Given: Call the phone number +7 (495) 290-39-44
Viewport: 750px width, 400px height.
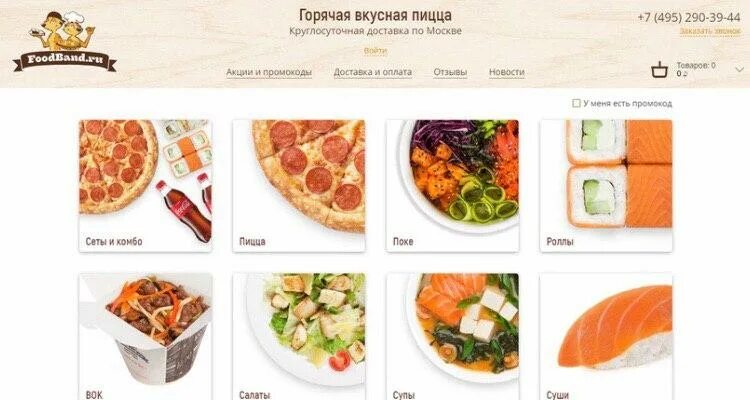Looking at the screenshot, I should pos(689,18).
